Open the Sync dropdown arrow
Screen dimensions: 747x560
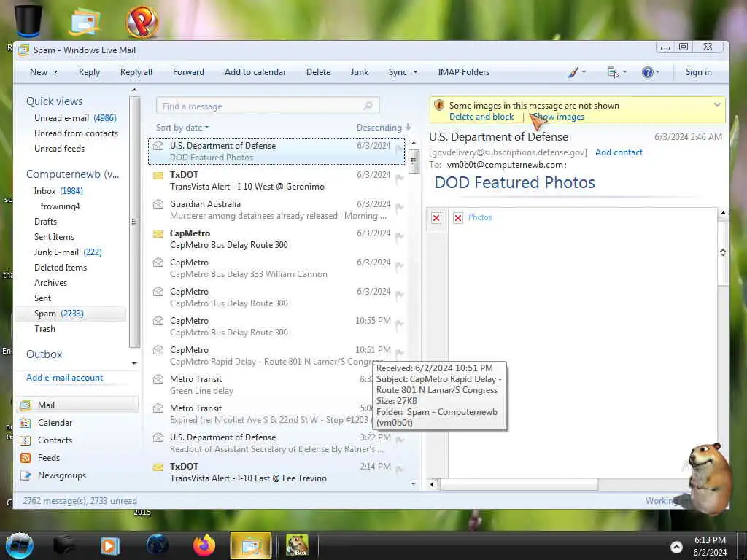point(415,72)
